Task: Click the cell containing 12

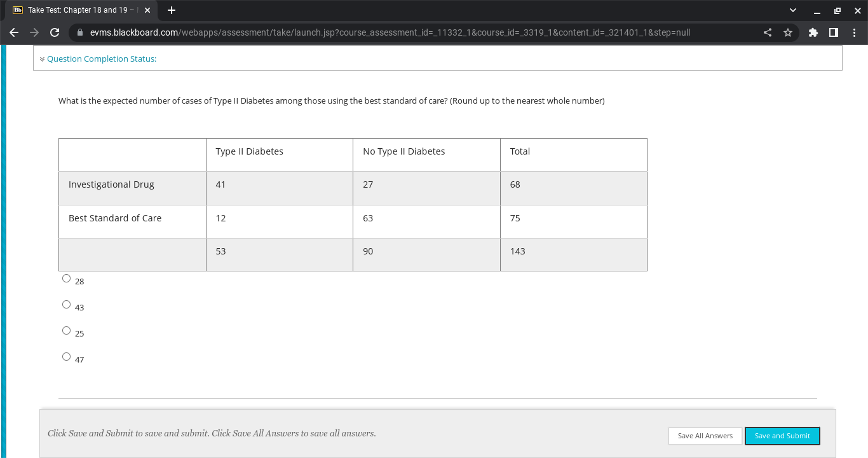Action: tap(280, 221)
